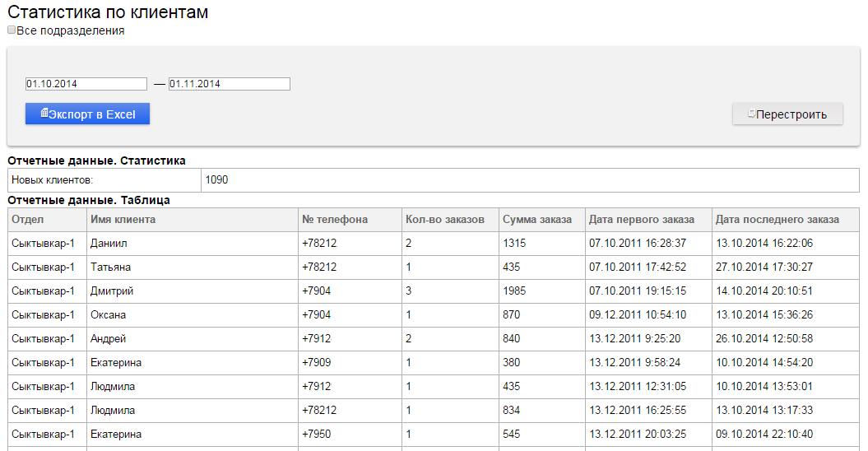Click order count 2 in Даниил row
This screenshot has width=868, height=451.
(x=409, y=244)
